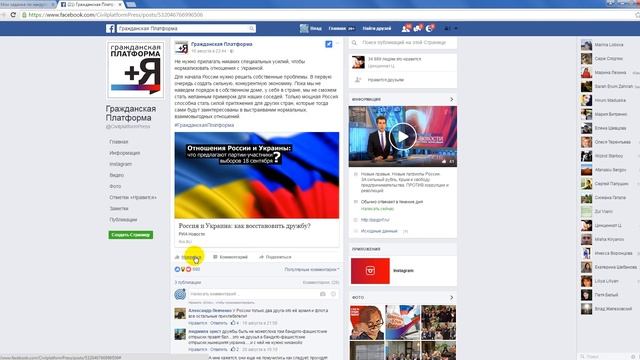Click the browser address bar
Image resolution: width=640 pixels, height=360 pixels.
pyautogui.click(x=327, y=15)
